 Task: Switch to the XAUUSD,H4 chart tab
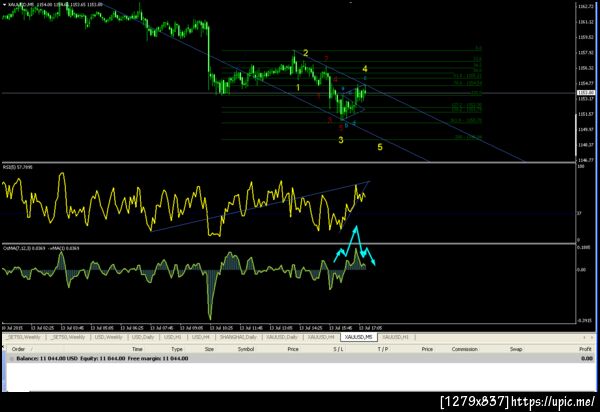321,337
